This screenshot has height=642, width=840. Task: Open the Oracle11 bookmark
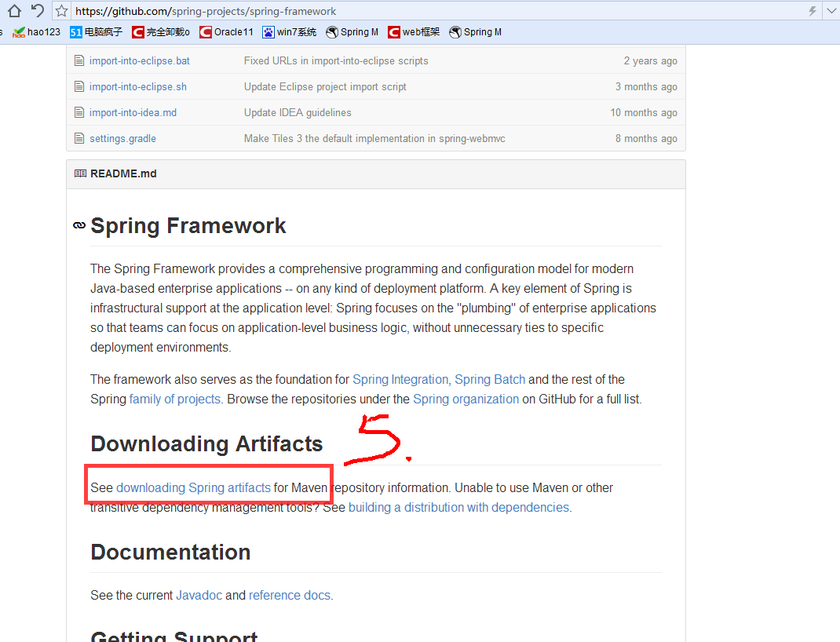pyautogui.click(x=226, y=32)
